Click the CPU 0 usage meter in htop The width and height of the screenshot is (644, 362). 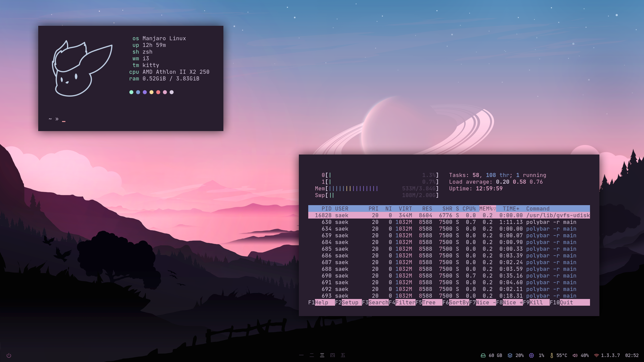380,175
